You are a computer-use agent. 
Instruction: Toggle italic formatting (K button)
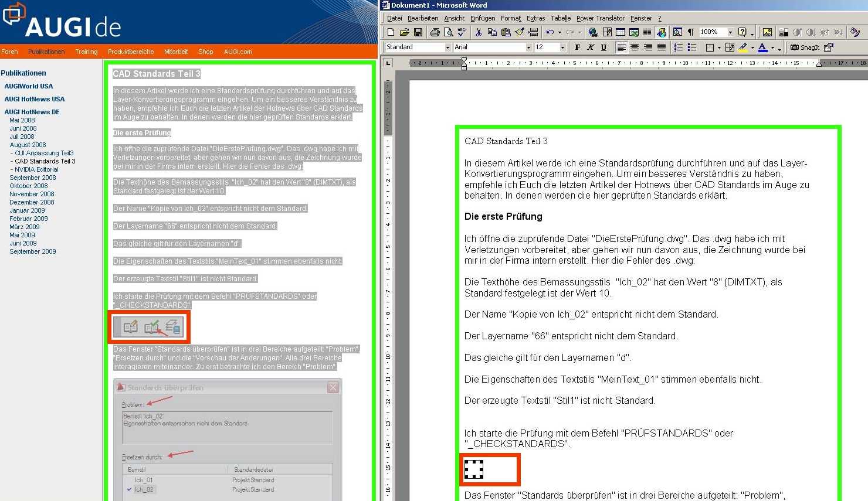(591, 47)
